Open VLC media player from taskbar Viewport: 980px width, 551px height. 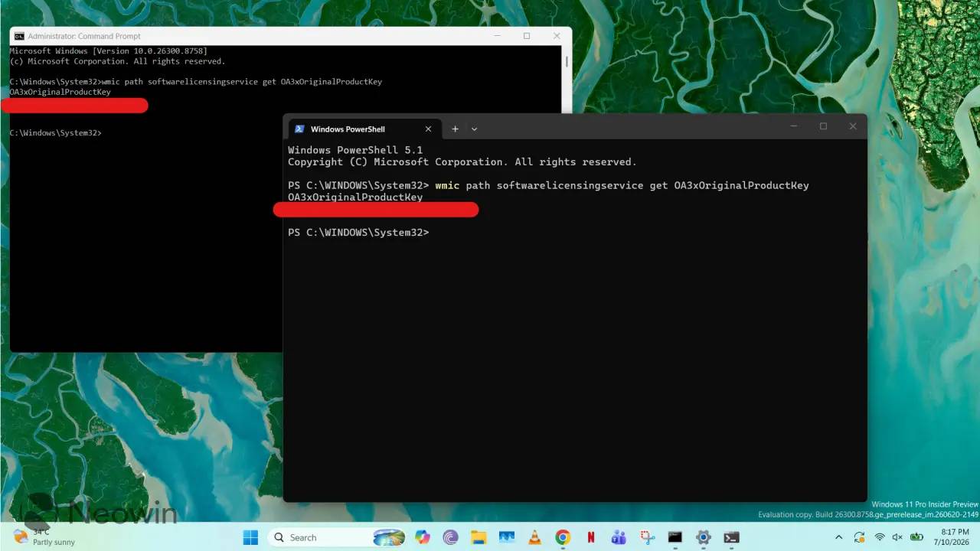point(534,537)
